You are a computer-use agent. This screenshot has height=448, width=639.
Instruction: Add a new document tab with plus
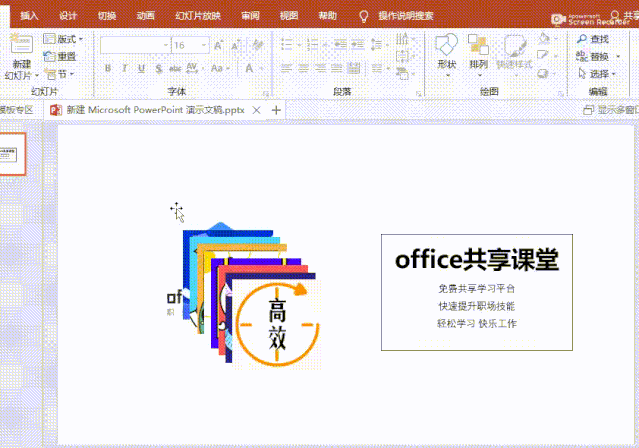276,110
